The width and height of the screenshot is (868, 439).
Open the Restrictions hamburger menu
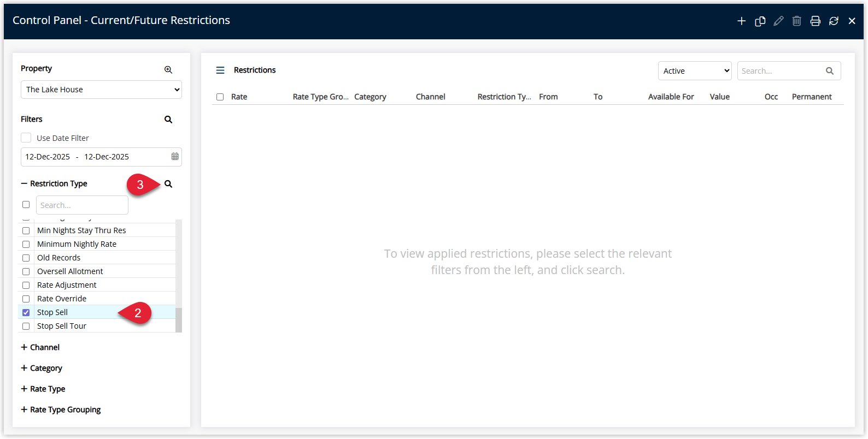pos(220,70)
